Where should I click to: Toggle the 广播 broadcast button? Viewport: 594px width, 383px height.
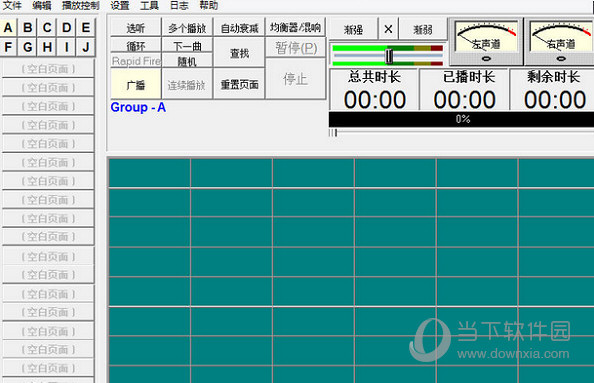pyautogui.click(x=136, y=84)
